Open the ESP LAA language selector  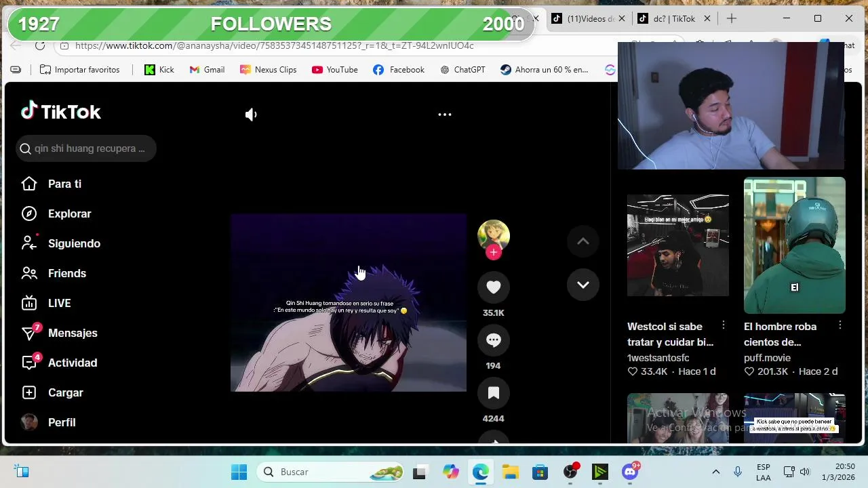pyautogui.click(x=764, y=472)
